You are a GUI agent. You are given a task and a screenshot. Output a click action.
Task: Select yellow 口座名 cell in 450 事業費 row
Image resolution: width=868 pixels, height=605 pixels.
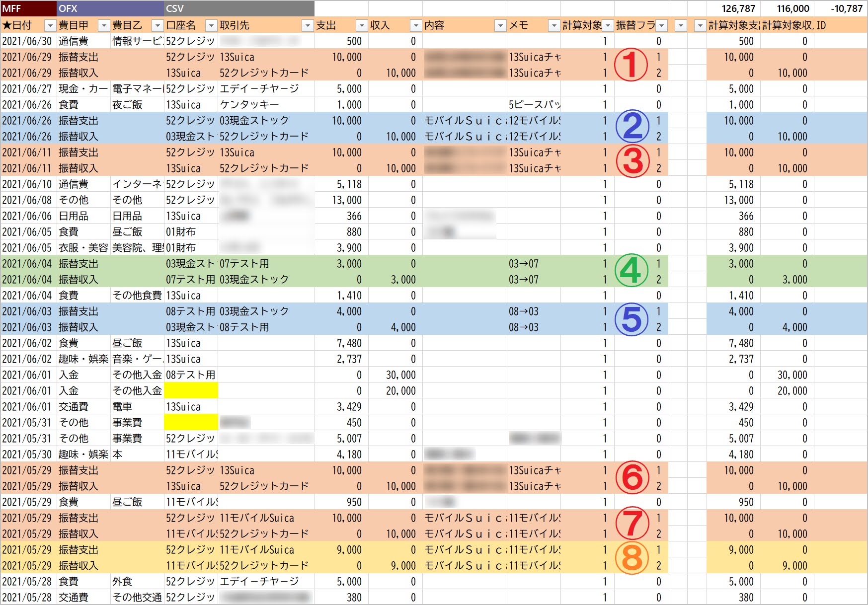(x=191, y=422)
